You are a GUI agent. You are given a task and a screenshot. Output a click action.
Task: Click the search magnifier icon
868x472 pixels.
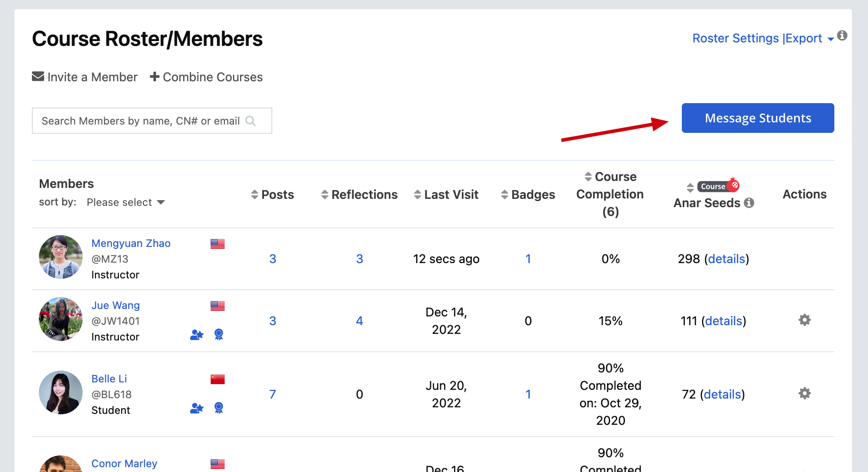tap(250, 121)
